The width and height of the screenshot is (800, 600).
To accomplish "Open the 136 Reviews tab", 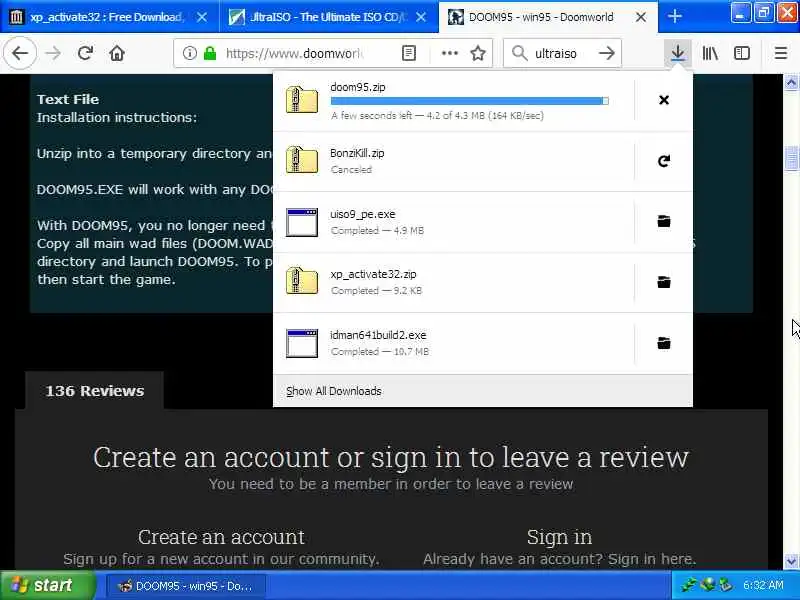I will pyautogui.click(x=94, y=391).
